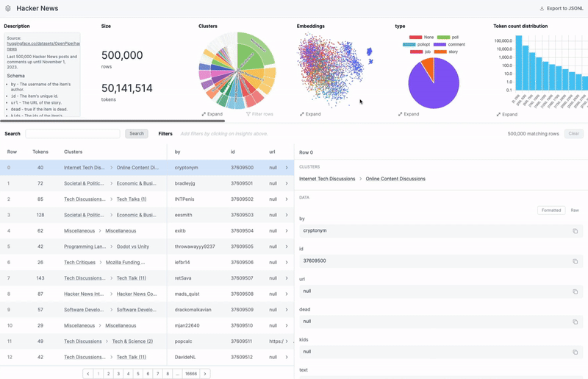Click the tallest token distribution bar
This screenshot has width=588, height=379.
pos(519,63)
